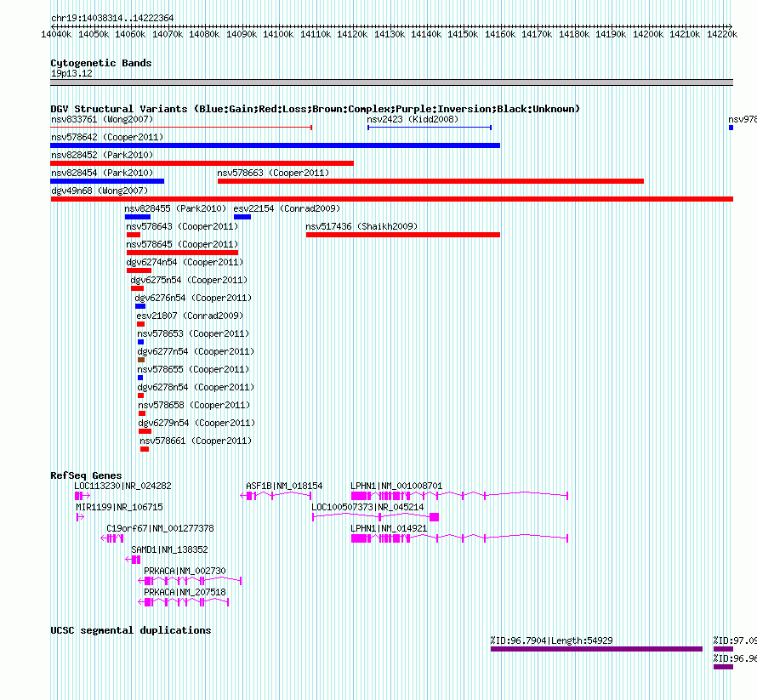Open nsv578645 (Cooper2011) variant
757x700 pixels.
click(x=182, y=253)
